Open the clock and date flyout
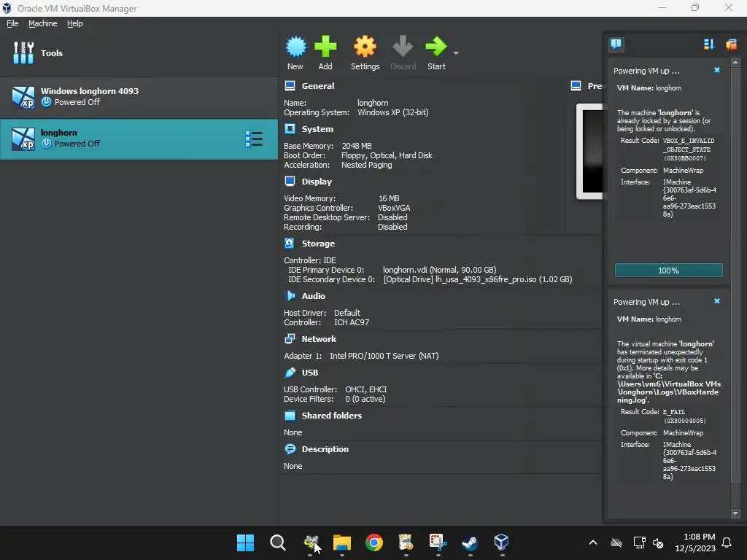 (695, 542)
